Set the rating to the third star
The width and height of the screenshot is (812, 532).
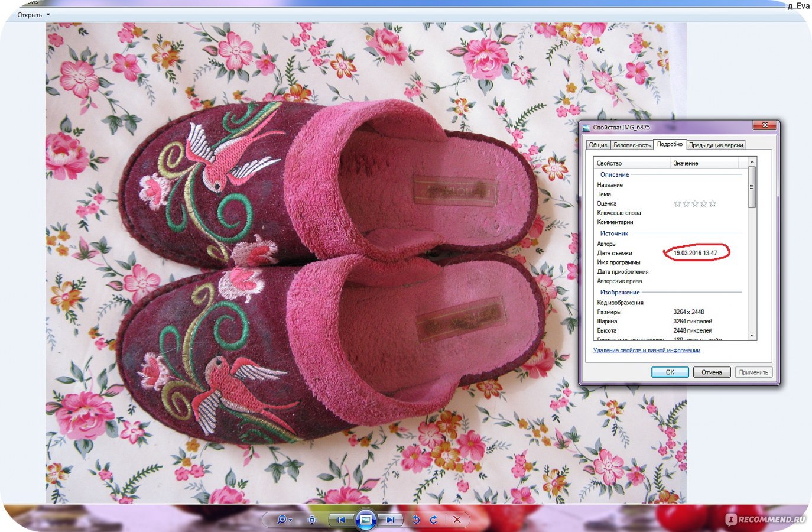click(695, 203)
